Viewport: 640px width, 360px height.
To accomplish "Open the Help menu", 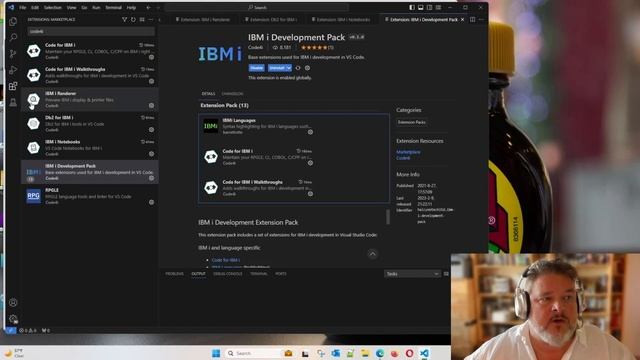I will [x=131, y=7].
